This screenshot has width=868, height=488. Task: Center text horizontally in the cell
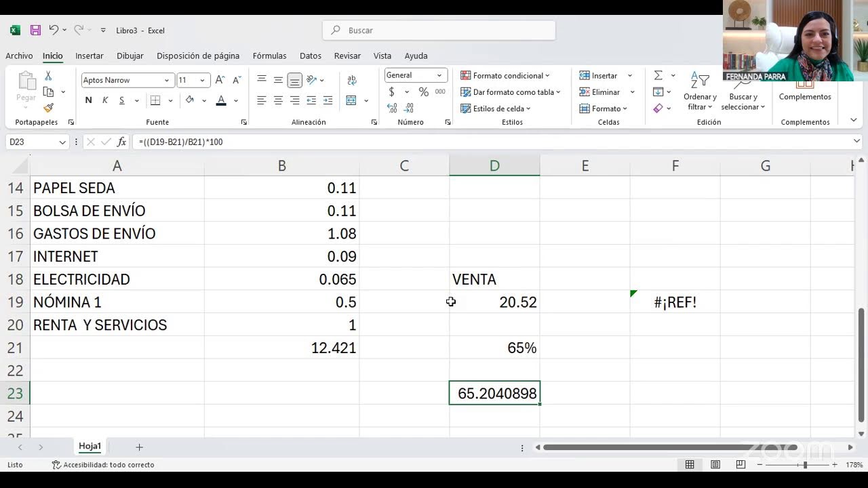pos(278,100)
